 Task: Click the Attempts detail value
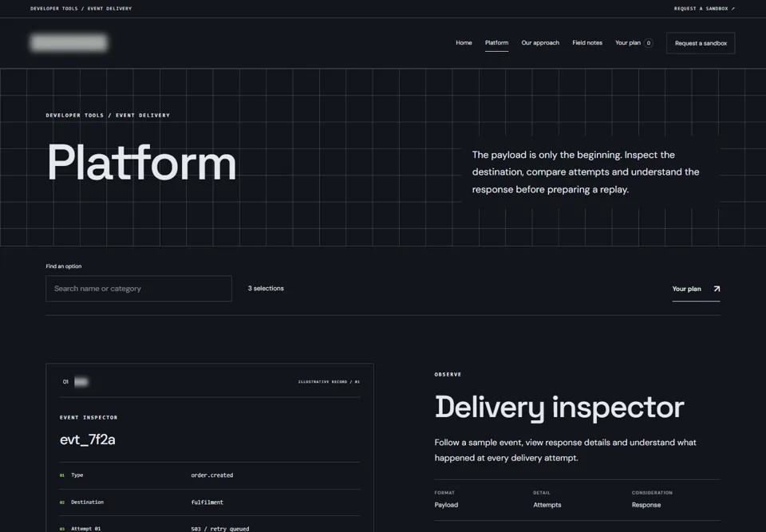click(x=547, y=505)
